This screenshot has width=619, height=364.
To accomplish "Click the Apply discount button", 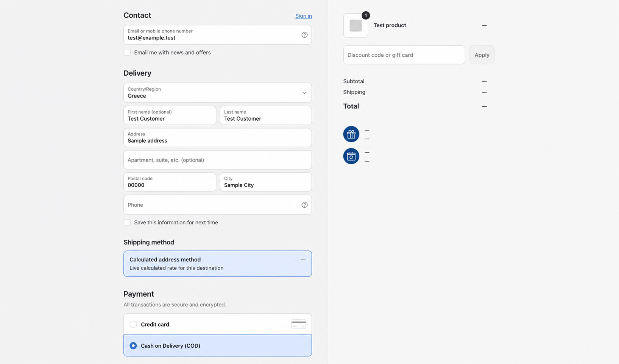I will [482, 55].
